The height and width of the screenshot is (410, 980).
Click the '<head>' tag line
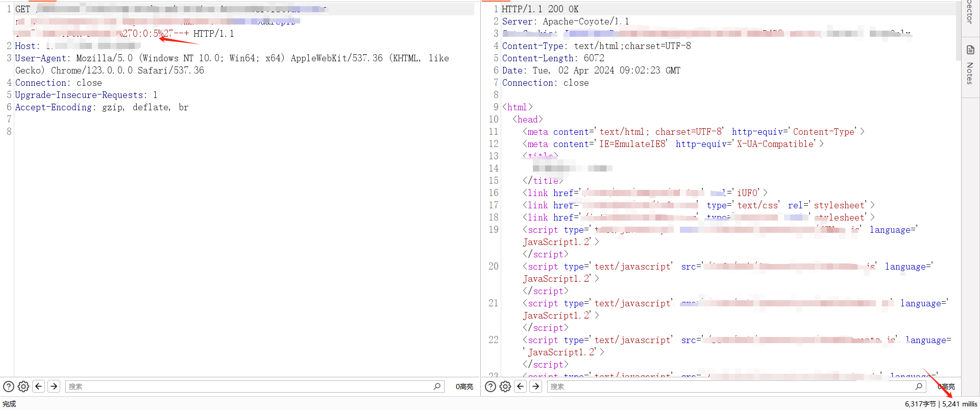pos(528,119)
